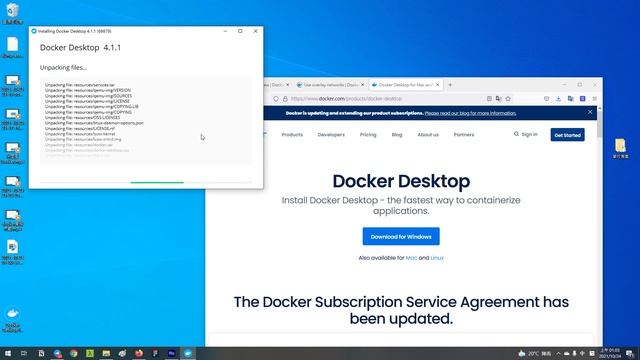Open the Firefox downloads panel
The width and height of the screenshot is (640, 360).
558,99
